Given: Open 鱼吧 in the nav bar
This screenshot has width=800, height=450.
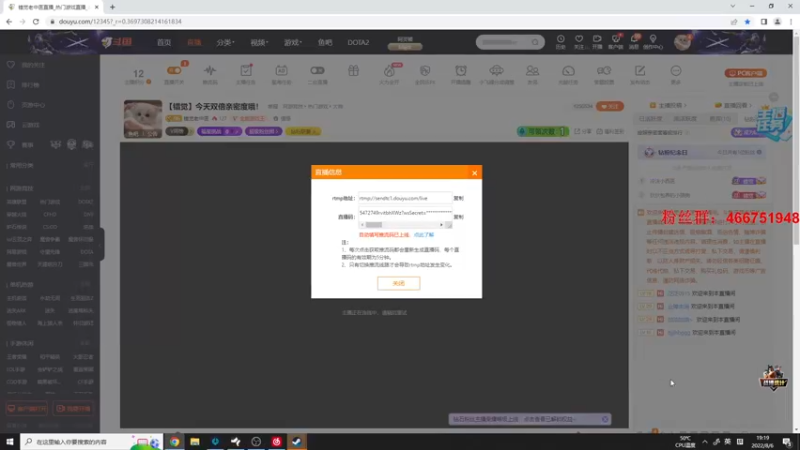Looking at the screenshot, I should (x=325, y=42).
